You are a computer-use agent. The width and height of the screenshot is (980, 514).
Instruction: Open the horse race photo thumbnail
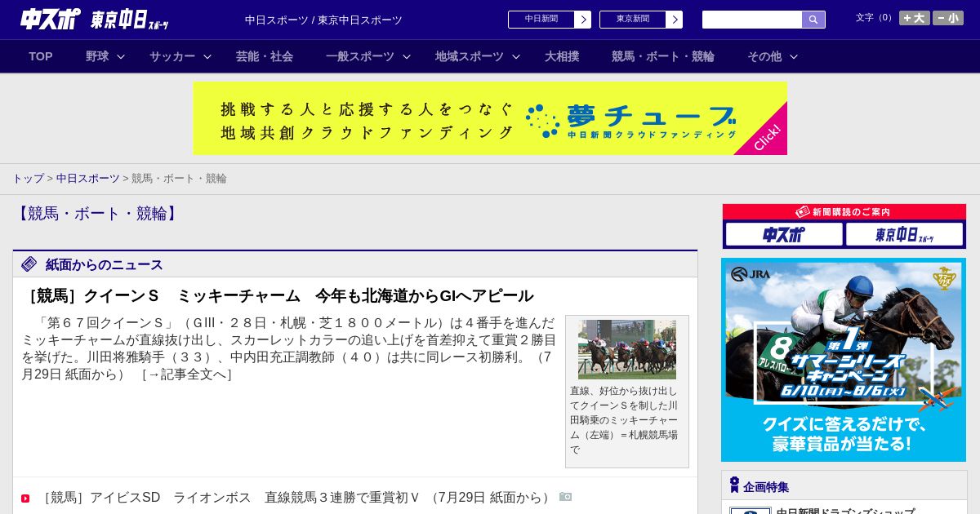[627, 349]
